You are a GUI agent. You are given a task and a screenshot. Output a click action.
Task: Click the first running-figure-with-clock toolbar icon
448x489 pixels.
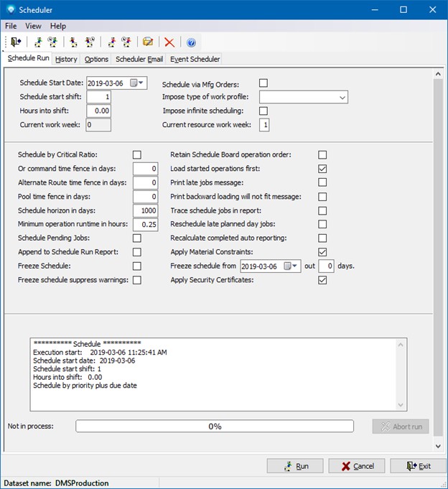[52, 42]
